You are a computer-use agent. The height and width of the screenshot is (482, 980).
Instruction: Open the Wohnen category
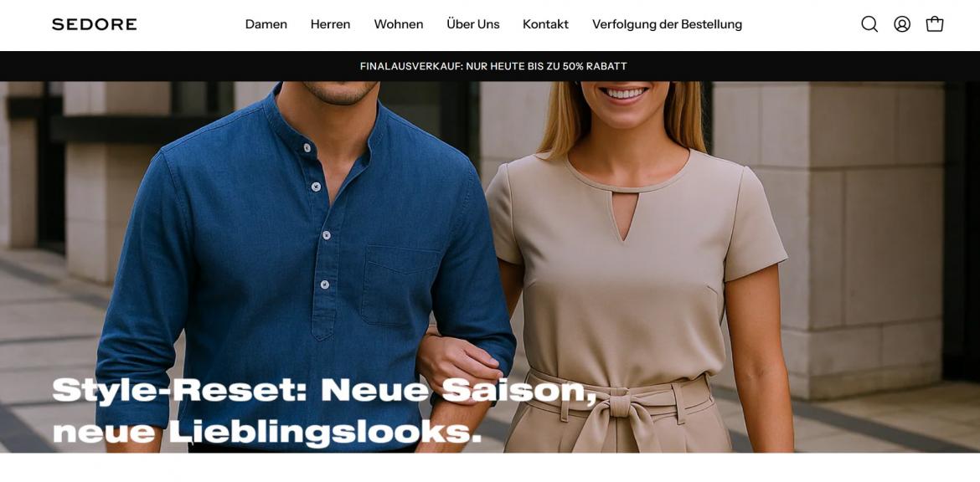(x=399, y=24)
